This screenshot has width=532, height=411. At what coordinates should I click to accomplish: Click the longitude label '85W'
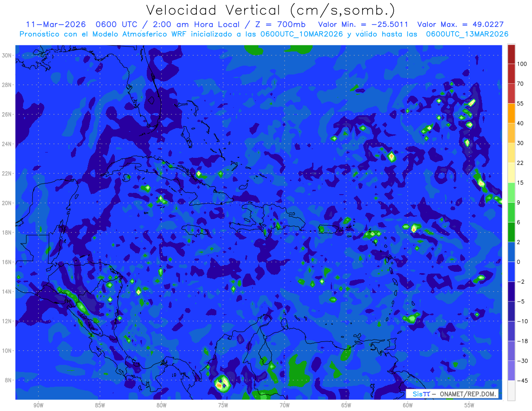[x=100, y=405]
